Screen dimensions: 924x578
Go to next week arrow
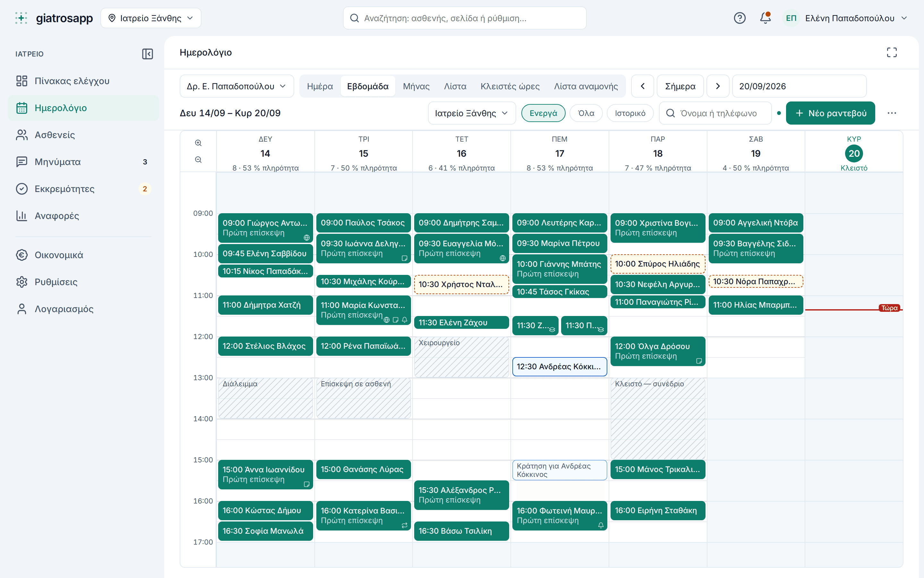click(718, 86)
